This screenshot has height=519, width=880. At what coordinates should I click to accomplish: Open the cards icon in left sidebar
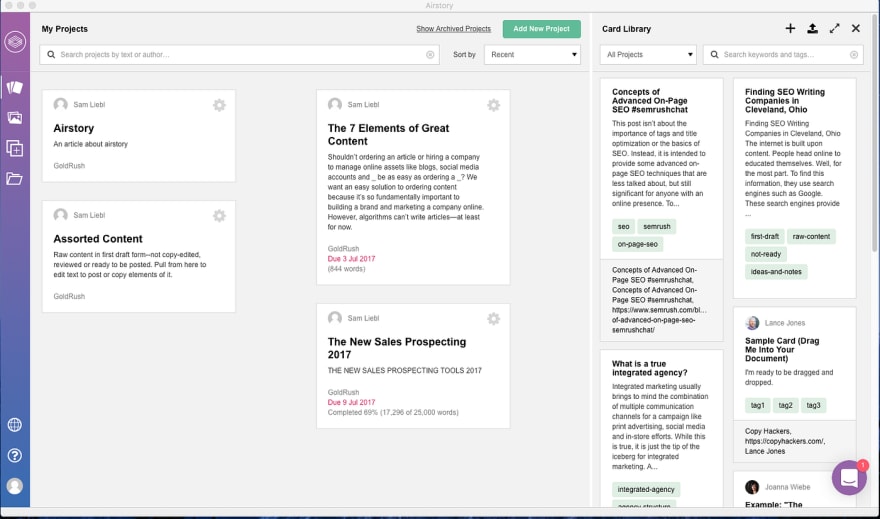pos(15,87)
